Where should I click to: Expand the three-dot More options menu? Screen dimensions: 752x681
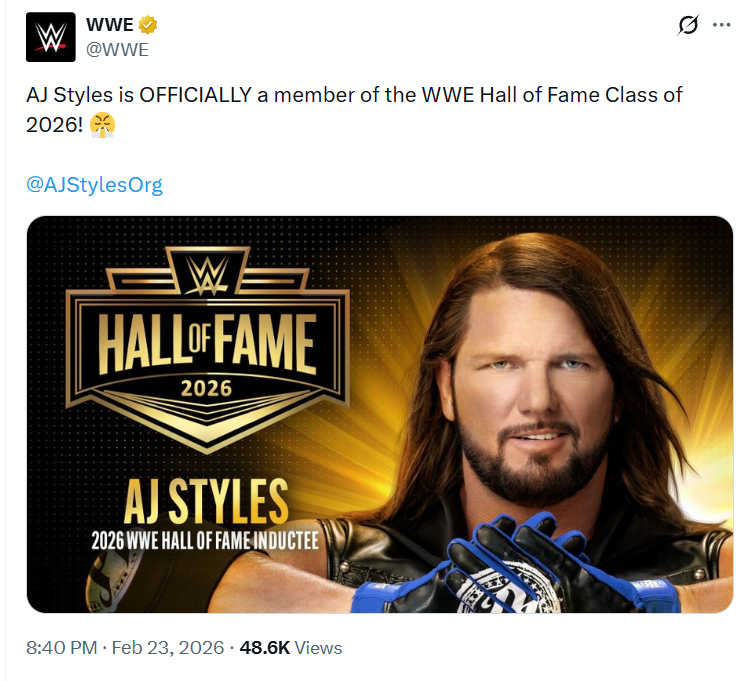click(721, 26)
